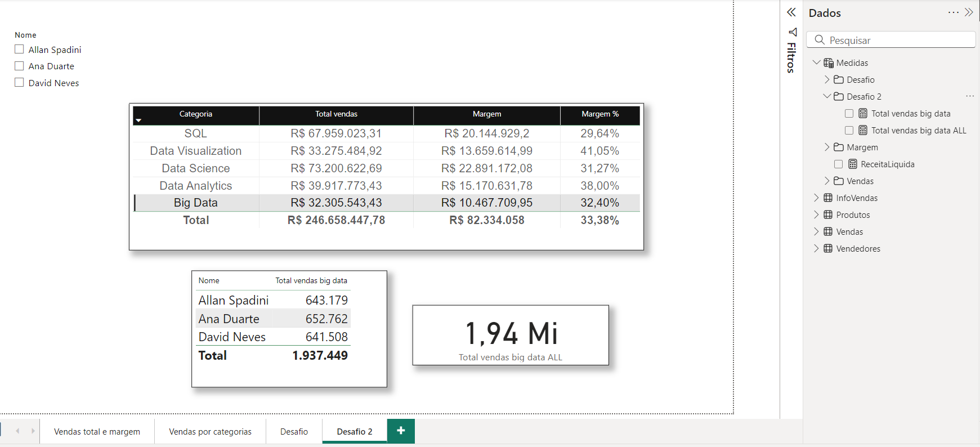
Task: Click calculator icon of Total vendas big data
Action: click(x=863, y=114)
